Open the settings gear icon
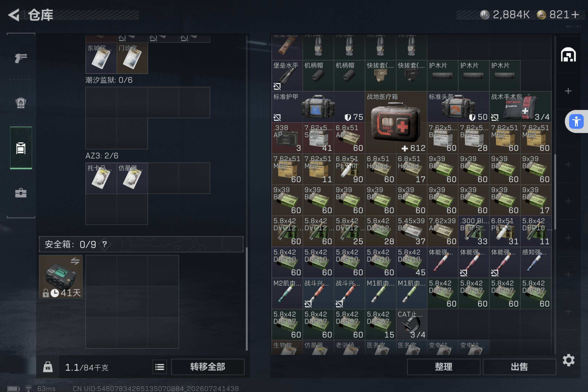 pyautogui.click(x=568, y=360)
